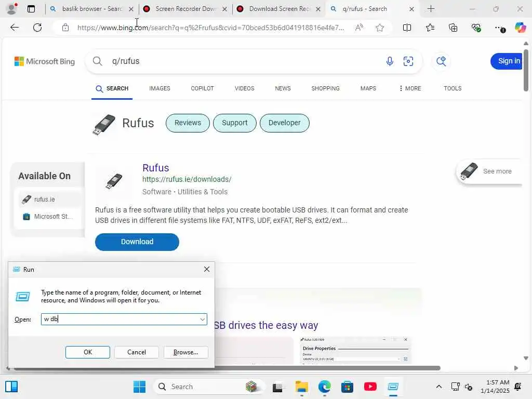The image size is (532, 399).
Task: Switch to Screen Recorder Download tab
Action: (x=185, y=9)
